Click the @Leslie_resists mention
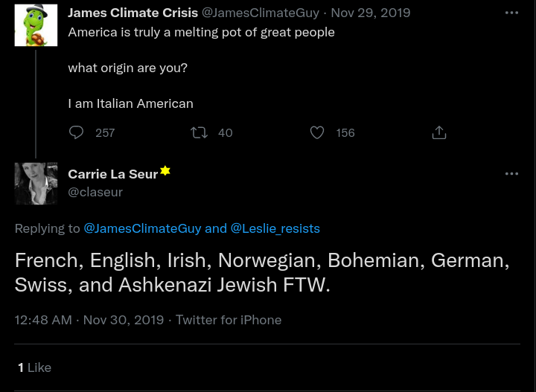The height and width of the screenshot is (392, 536). [275, 228]
